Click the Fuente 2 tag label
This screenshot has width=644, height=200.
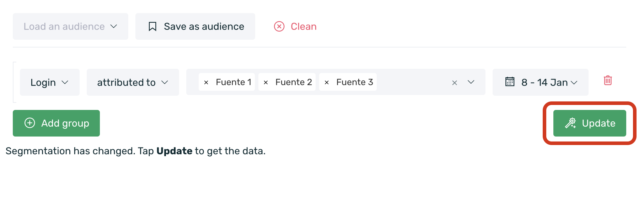click(x=294, y=82)
